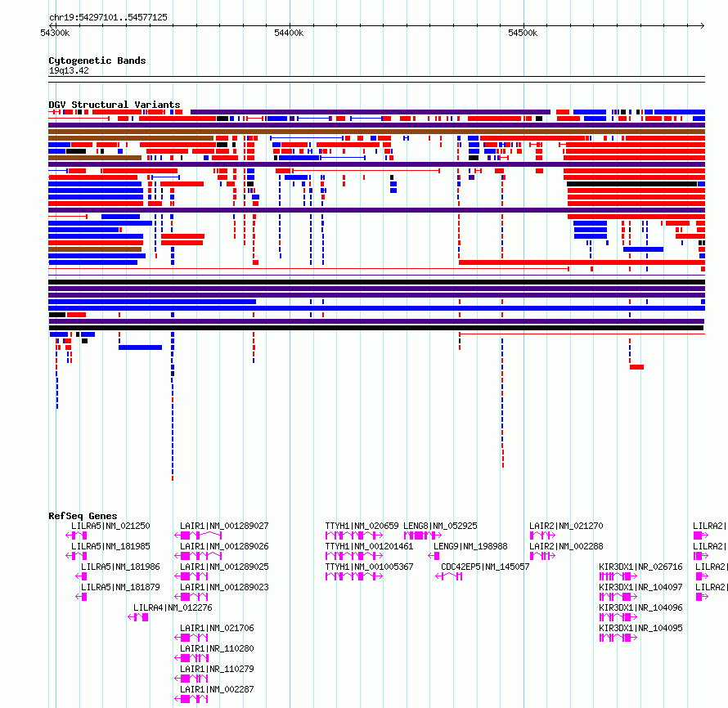Open the CDC42EP5|NM_145057 gene label
Screen dimensions: 728x708
tap(485, 567)
